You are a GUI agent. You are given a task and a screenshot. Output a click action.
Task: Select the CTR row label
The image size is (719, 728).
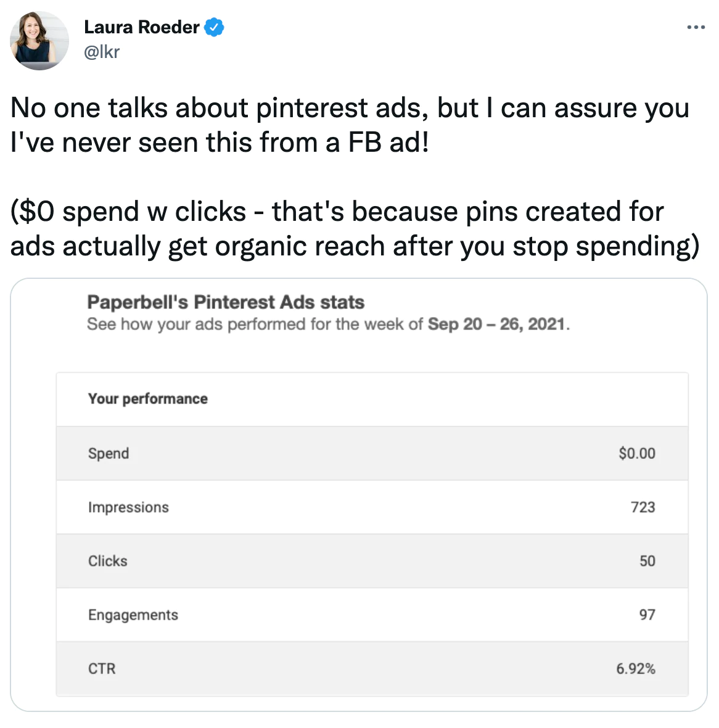pos(102,669)
